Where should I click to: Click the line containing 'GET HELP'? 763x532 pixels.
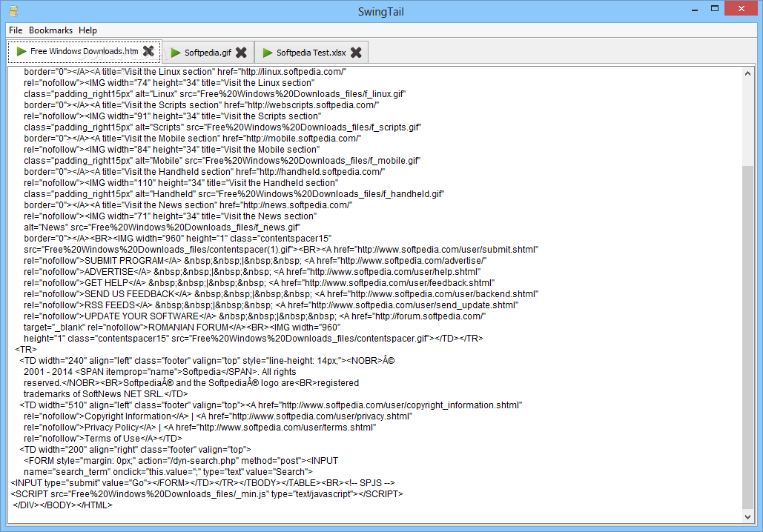(x=260, y=283)
